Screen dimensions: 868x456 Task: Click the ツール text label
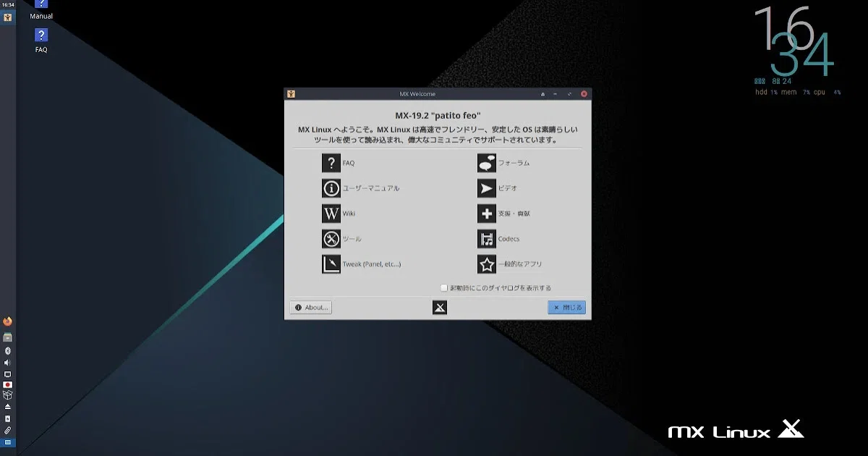point(352,239)
